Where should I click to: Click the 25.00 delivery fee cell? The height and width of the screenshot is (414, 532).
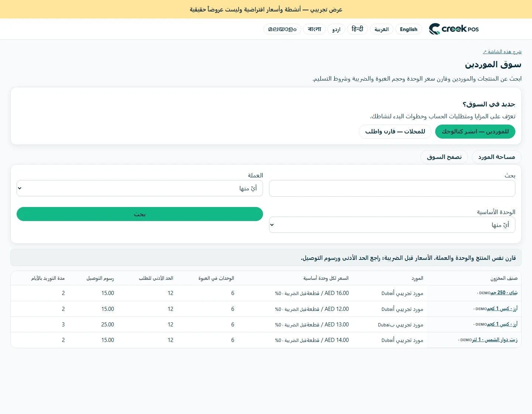(108, 325)
